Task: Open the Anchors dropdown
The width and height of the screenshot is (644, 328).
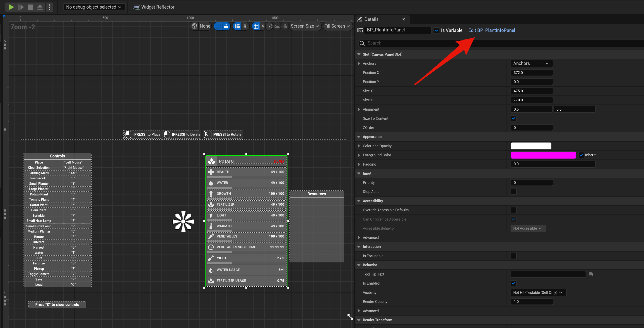Action: tap(531, 63)
